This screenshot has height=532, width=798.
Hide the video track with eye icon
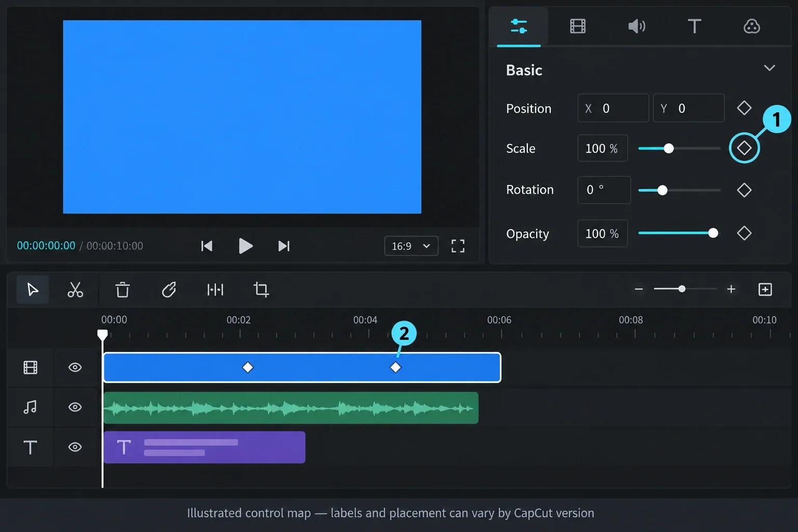click(75, 367)
